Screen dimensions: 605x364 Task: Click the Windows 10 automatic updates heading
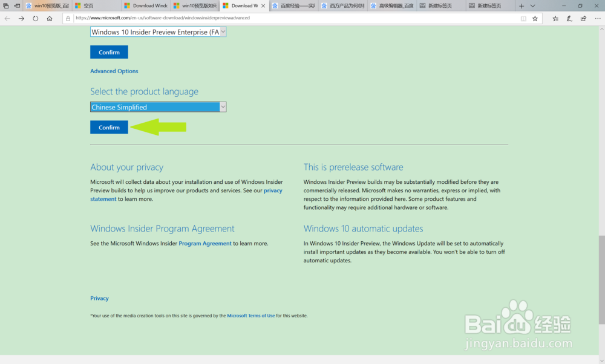tap(363, 229)
